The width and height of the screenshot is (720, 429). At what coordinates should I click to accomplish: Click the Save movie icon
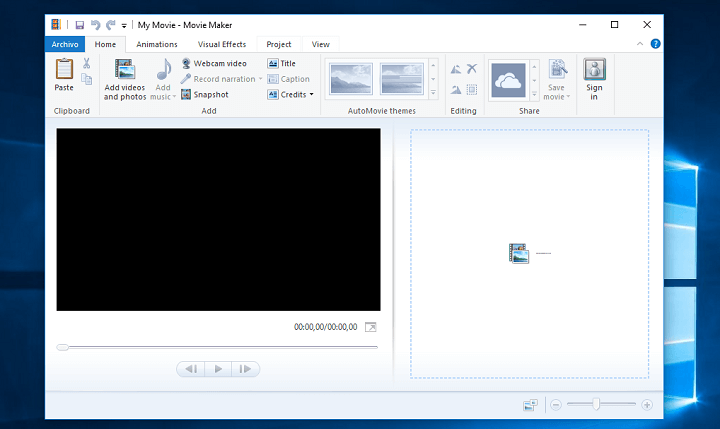[x=557, y=69]
